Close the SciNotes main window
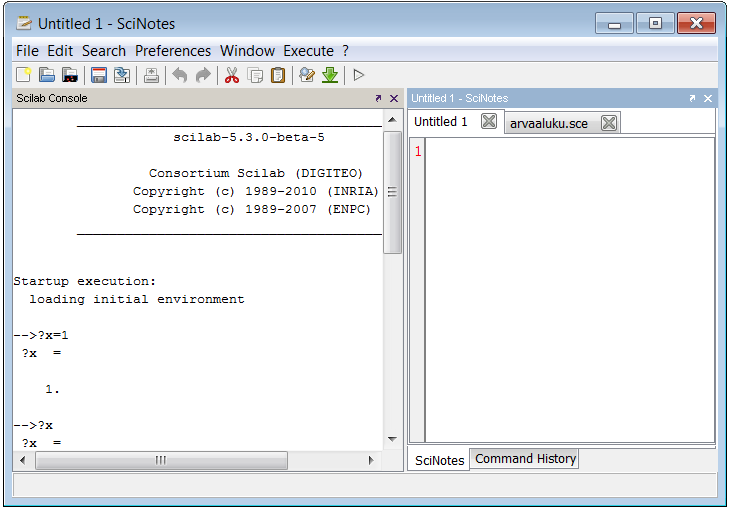Viewport: 729px width, 511px height. tap(696, 23)
